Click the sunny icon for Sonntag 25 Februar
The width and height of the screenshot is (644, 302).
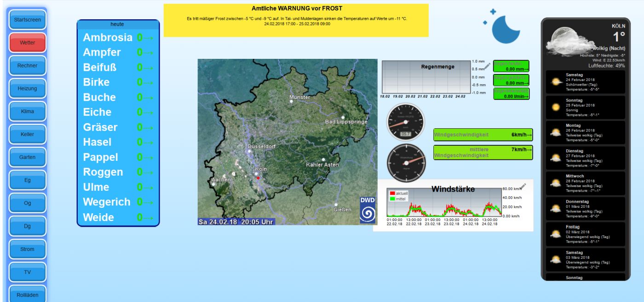click(556, 107)
